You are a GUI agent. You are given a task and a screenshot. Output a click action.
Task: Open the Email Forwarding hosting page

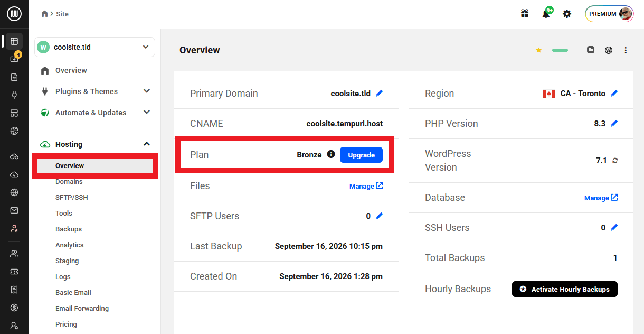[x=82, y=309]
